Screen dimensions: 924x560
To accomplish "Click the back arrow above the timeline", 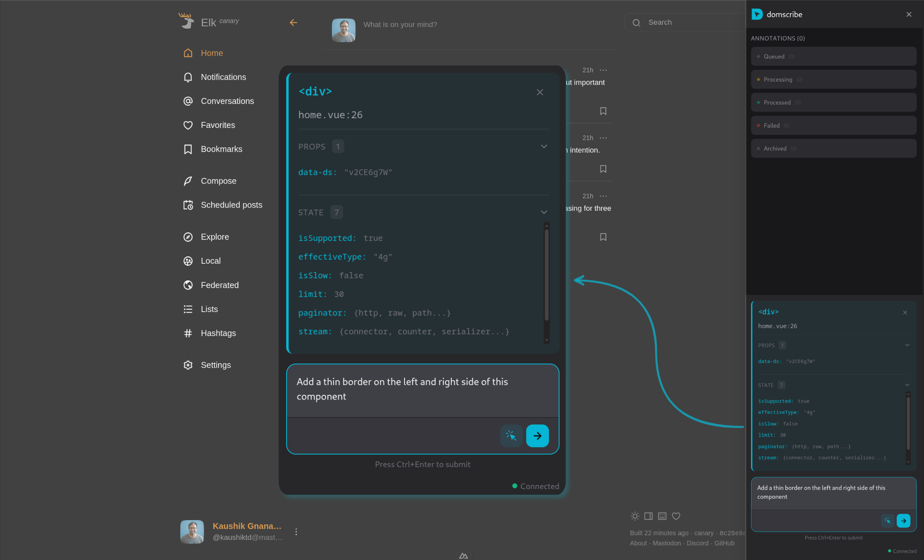I will (294, 22).
